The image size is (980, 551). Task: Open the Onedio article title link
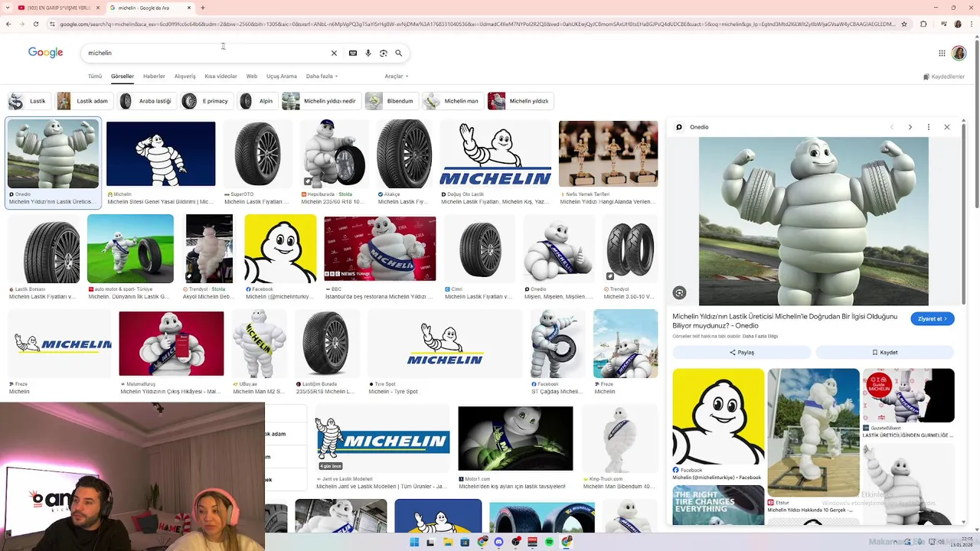785,321
